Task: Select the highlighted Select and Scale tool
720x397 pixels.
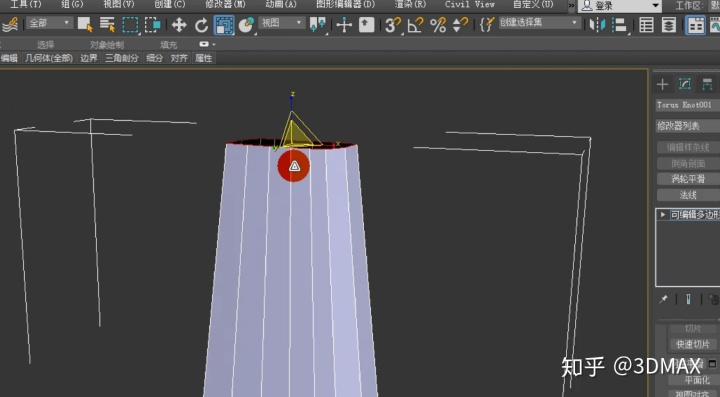Action: (224, 25)
